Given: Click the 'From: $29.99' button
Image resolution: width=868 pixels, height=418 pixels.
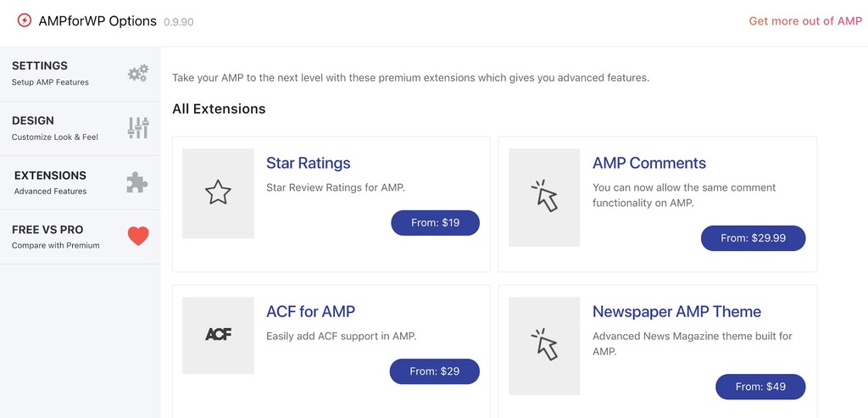Looking at the screenshot, I should pyautogui.click(x=753, y=238).
